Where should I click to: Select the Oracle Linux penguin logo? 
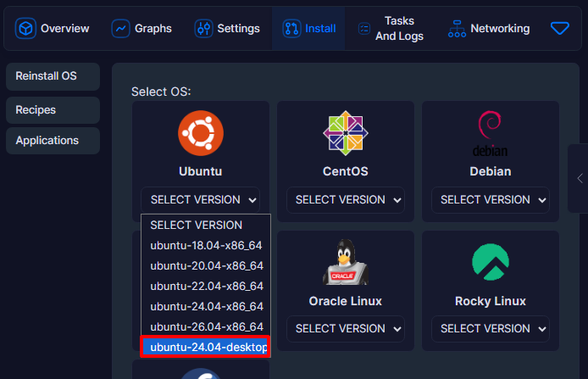click(346, 262)
